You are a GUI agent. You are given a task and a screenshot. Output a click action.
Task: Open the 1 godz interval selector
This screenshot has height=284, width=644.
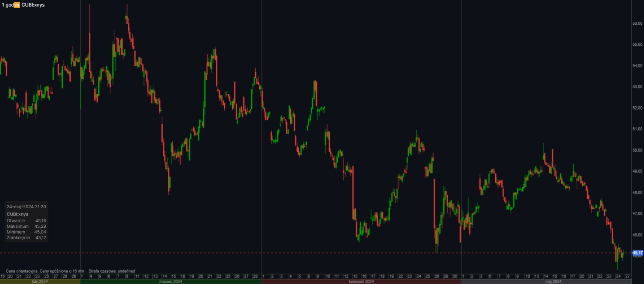[7, 5]
